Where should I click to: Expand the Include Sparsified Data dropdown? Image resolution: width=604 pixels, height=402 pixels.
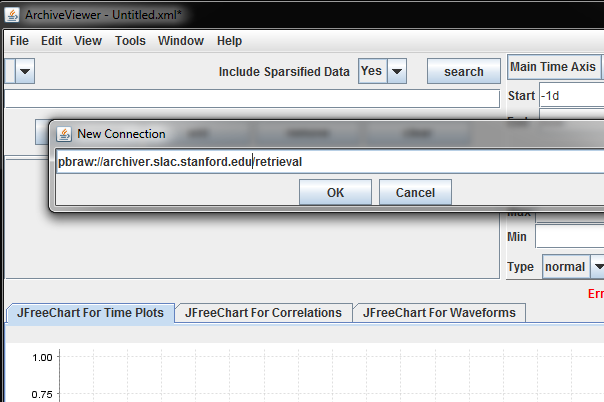click(x=397, y=71)
